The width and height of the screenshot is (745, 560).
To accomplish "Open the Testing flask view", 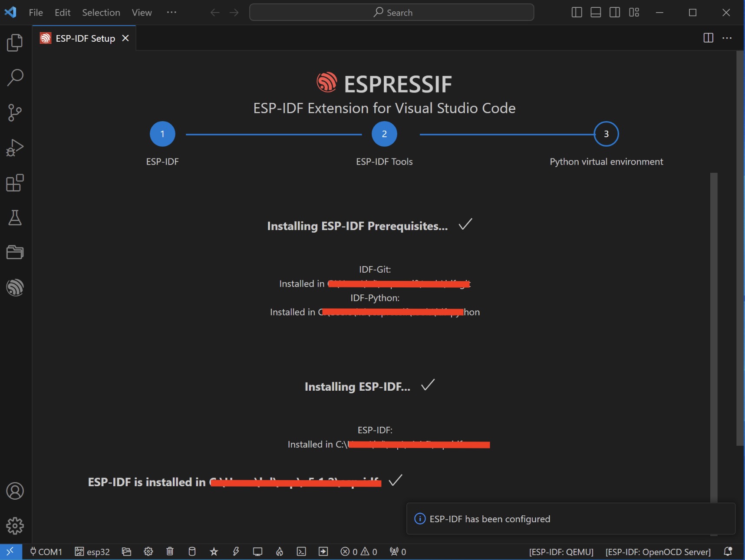I will pyautogui.click(x=15, y=217).
